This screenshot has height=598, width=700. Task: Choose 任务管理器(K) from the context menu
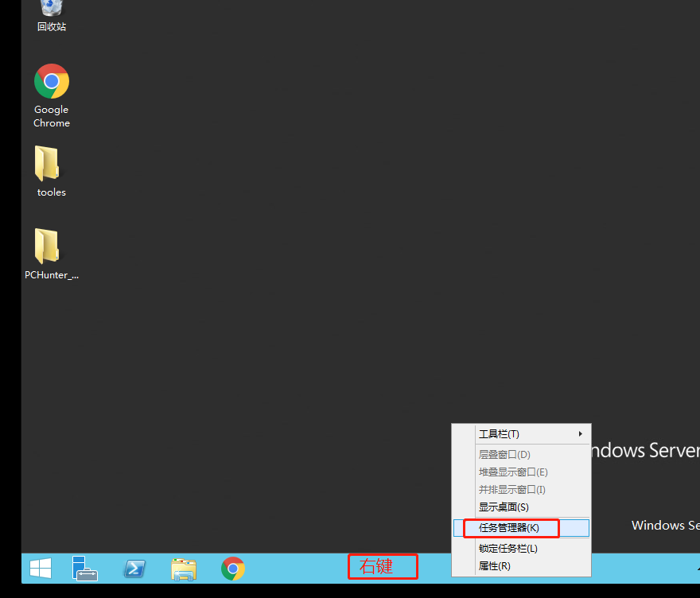point(509,528)
